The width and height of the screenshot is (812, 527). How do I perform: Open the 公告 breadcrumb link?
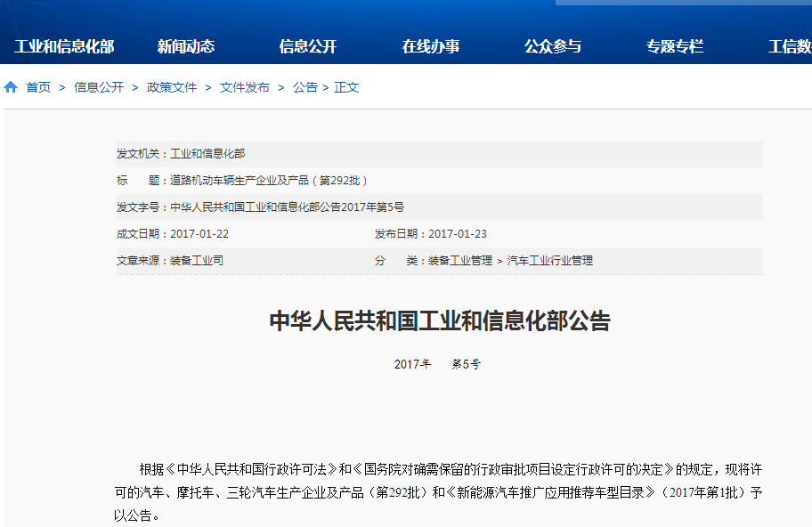point(305,86)
